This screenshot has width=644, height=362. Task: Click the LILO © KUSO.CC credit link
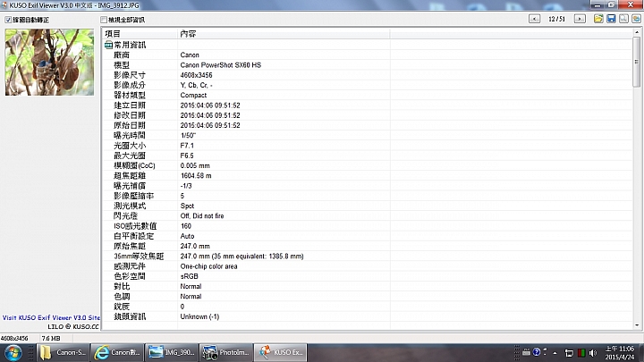pyautogui.click(x=73, y=327)
